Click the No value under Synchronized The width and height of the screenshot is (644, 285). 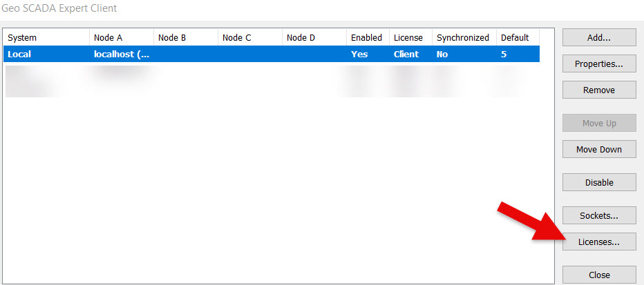[442, 54]
